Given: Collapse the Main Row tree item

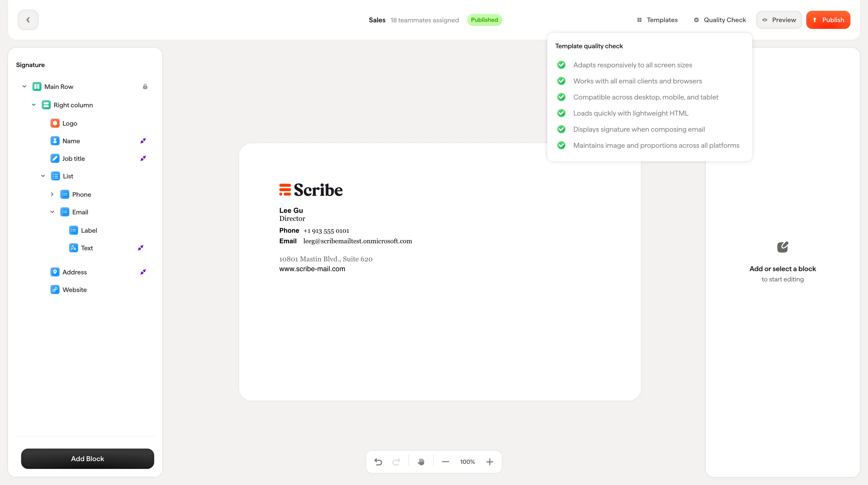Looking at the screenshot, I should [24, 87].
